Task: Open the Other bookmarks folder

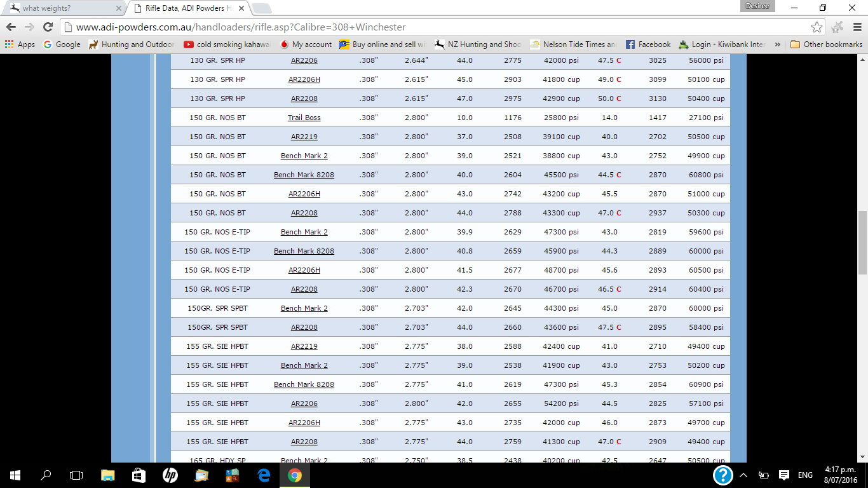Action: 826,44
